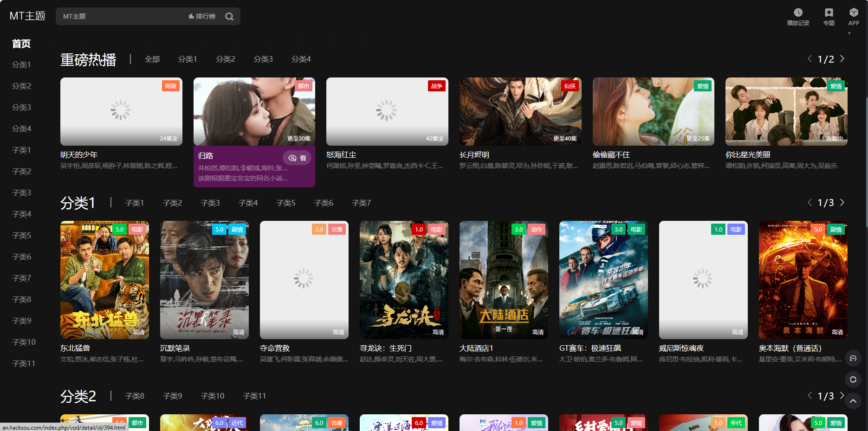Select 子类8 tab in 分类2 section
Viewport: 868px width, 431px height.
click(x=135, y=396)
